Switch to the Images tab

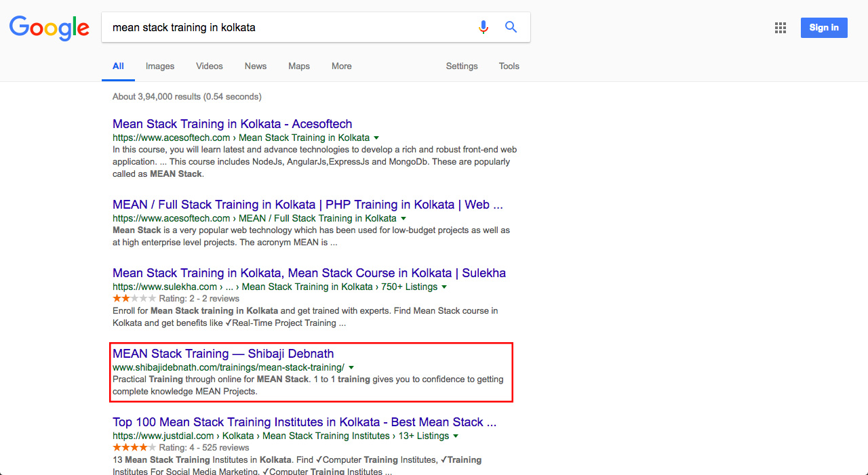pyautogui.click(x=160, y=66)
